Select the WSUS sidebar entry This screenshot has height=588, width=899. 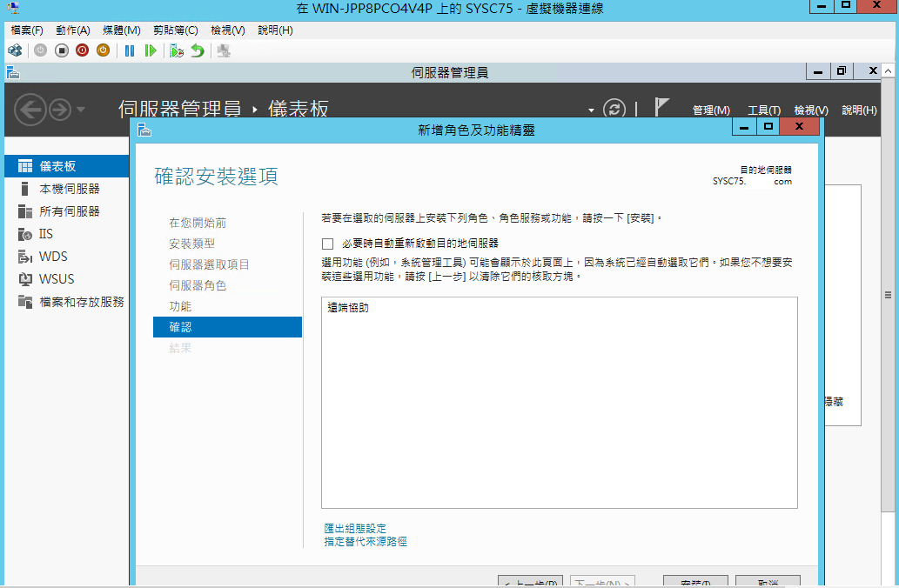point(66,279)
